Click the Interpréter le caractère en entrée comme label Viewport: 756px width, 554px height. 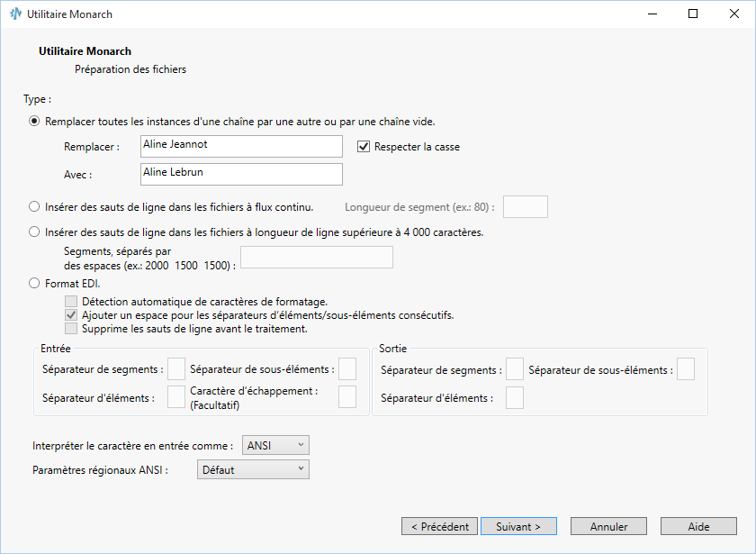coord(132,446)
